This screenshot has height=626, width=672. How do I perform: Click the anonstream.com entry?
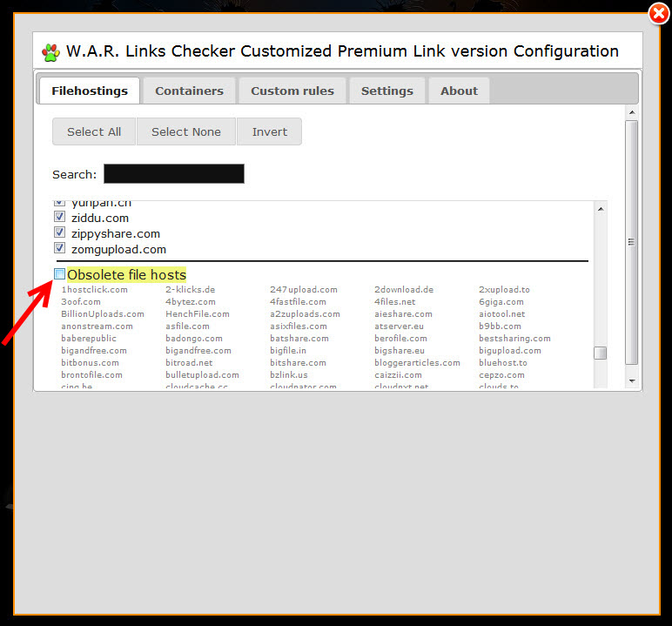pyautogui.click(x=97, y=326)
